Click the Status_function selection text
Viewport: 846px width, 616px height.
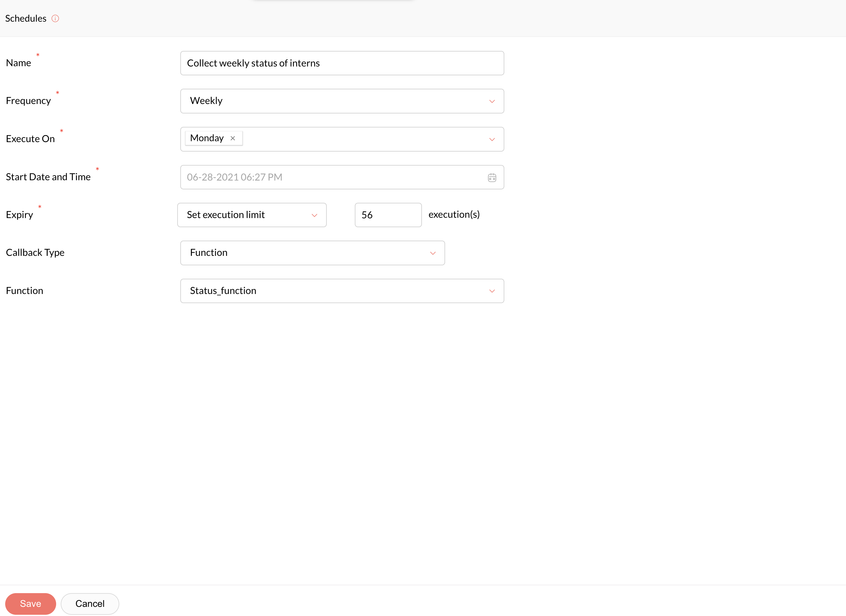(223, 291)
